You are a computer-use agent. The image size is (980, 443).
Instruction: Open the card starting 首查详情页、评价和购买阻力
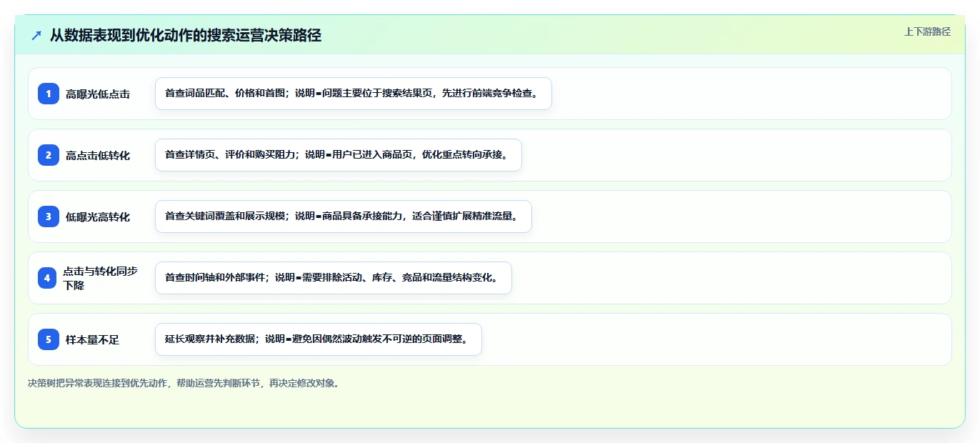pyautogui.click(x=339, y=155)
